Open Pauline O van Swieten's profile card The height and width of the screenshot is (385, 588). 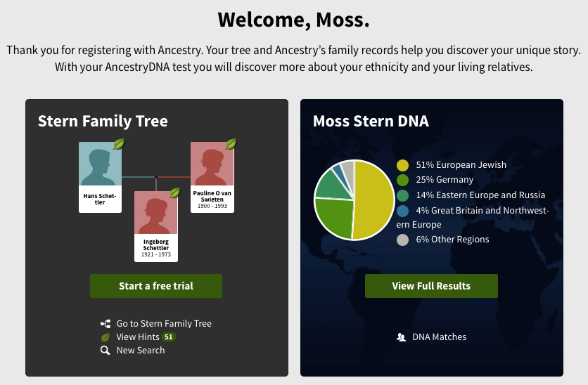click(x=212, y=176)
